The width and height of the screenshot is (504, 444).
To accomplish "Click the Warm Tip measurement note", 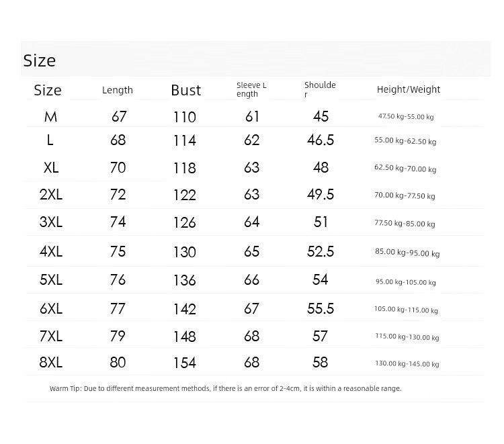I will click(x=225, y=388).
